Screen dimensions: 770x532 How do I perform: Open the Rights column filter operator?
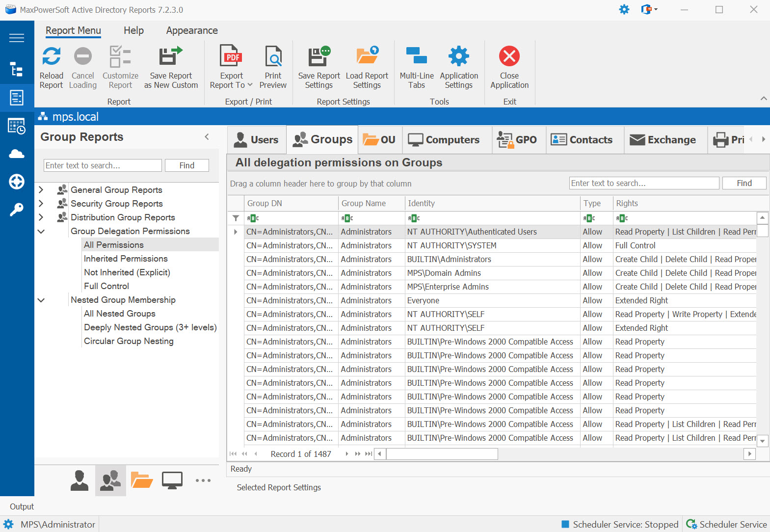tap(622, 218)
